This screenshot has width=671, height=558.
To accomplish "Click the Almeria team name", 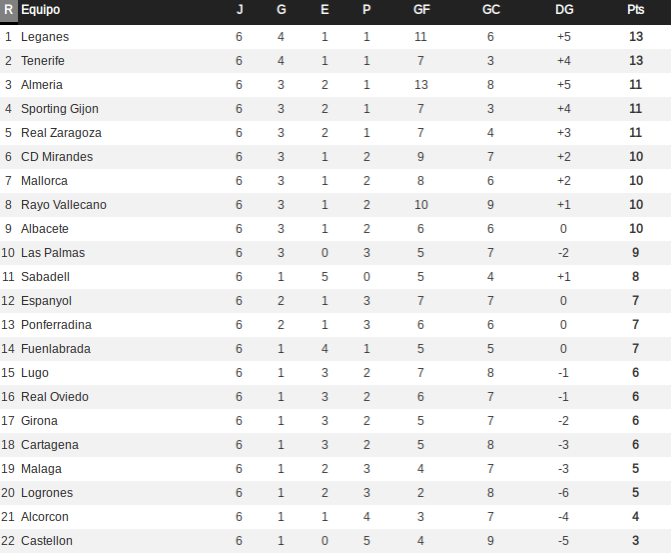I will pyautogui.click(x=42, y=85).
